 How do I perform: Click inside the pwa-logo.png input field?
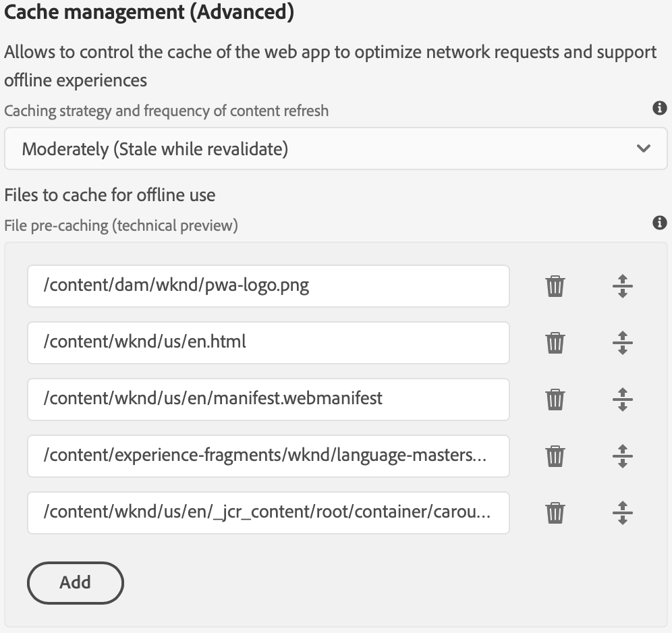tap(270, 286)
